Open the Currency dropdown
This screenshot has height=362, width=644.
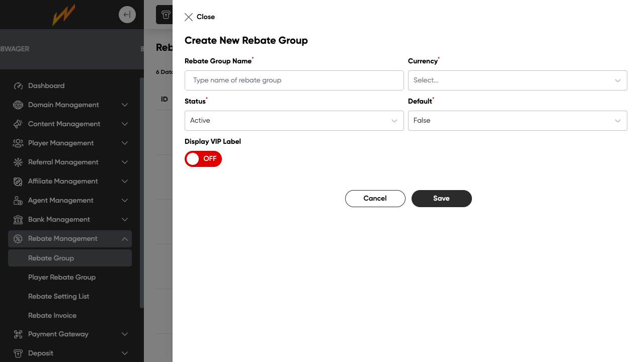(x=518, y=80)
